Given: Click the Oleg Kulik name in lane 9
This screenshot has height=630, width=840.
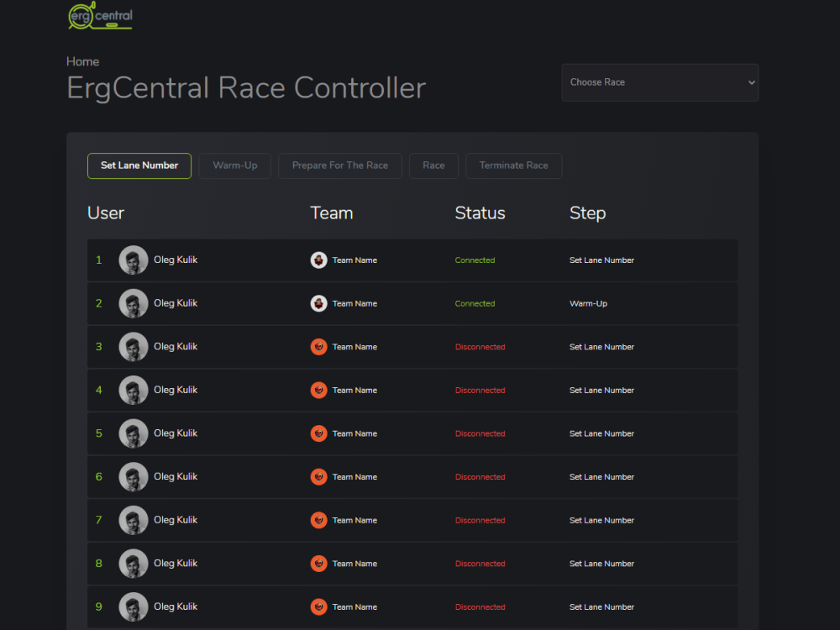Looking at the screenshot, I should [x=176, y=607].
